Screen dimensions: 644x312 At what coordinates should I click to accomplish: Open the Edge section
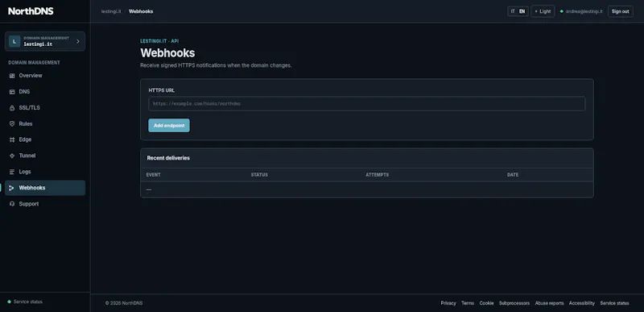45,139
